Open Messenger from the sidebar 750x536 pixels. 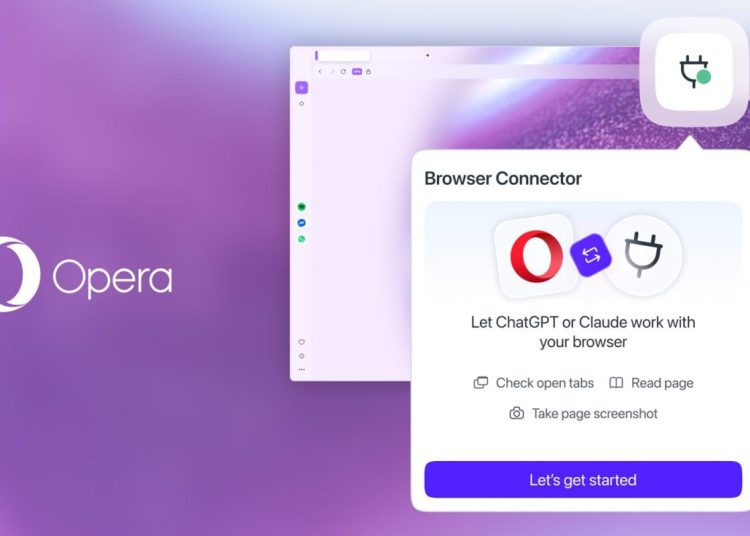coord(301,223)
